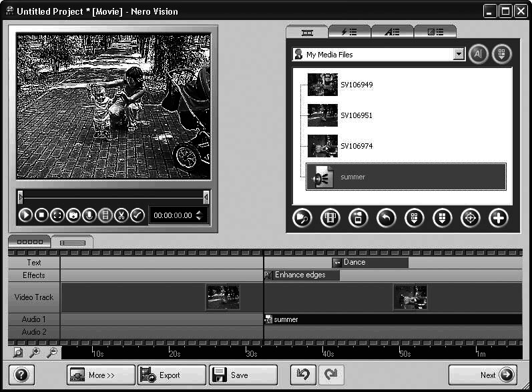Click the Stop playback button
Viewport: 532px width, 392px height.
41,215
